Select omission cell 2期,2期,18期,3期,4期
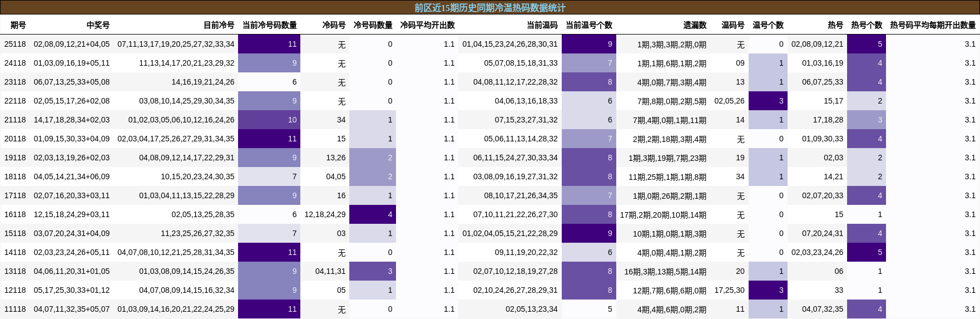The image size is (980, 319). pyautogui.click(x=670, y=139)
